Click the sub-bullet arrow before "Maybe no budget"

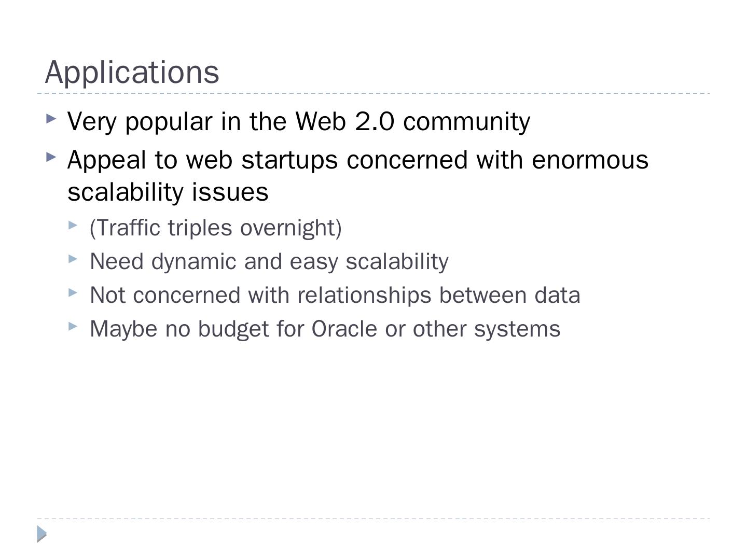pos(73,326)
